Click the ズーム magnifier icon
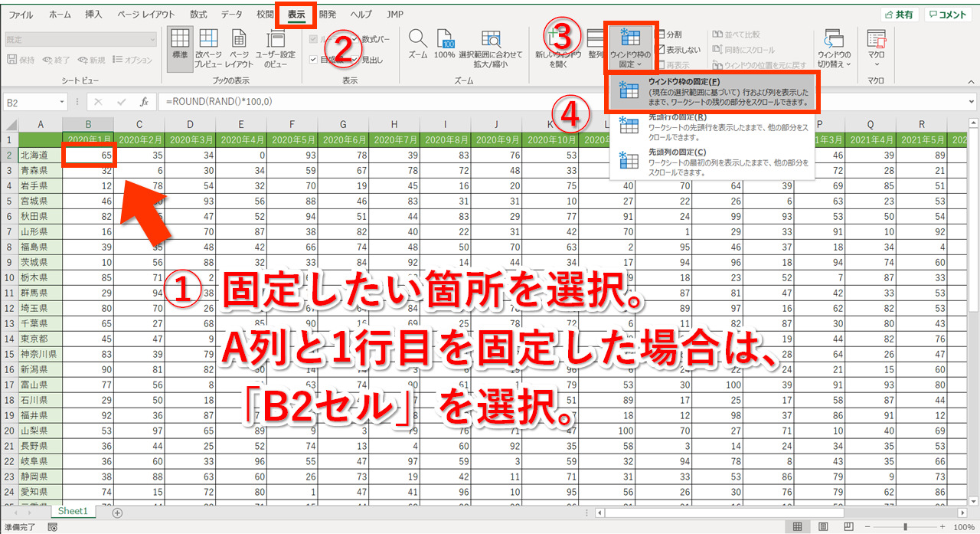 click(417, 44)
